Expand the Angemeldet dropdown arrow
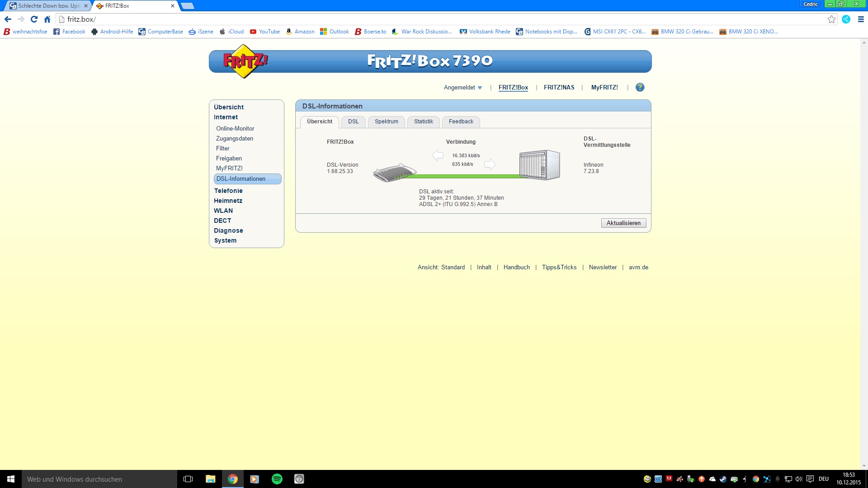This screenshot has width=868, height=488. tap(480, 88)
